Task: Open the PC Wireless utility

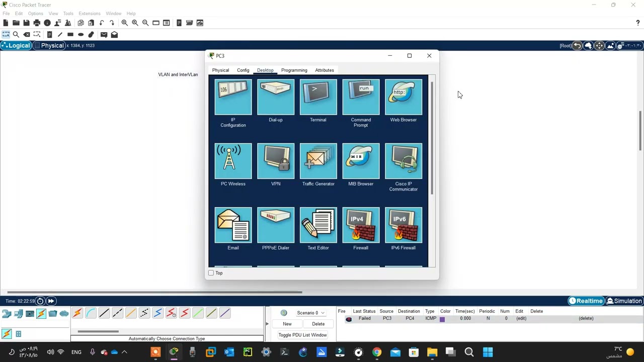Action: coord(233,161)
